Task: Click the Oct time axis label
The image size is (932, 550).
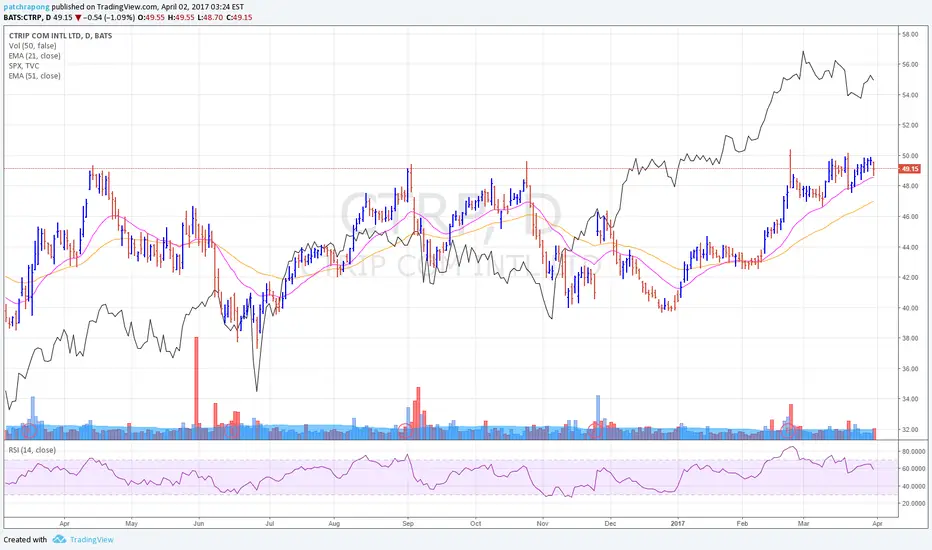Action: [x=476, y=524]
